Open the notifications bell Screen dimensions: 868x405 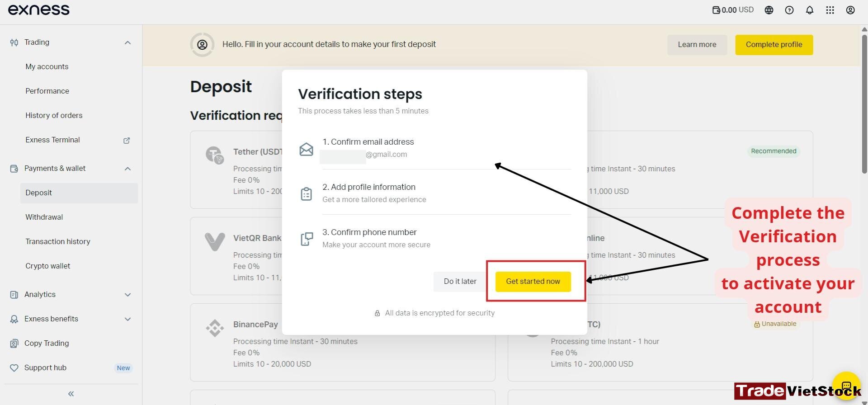[810, 10]
